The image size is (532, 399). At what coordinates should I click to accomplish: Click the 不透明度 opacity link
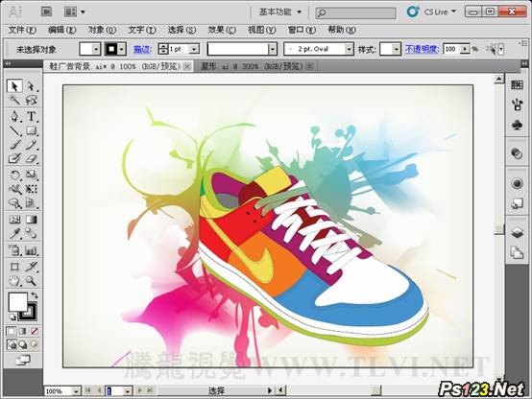(423, 50)
